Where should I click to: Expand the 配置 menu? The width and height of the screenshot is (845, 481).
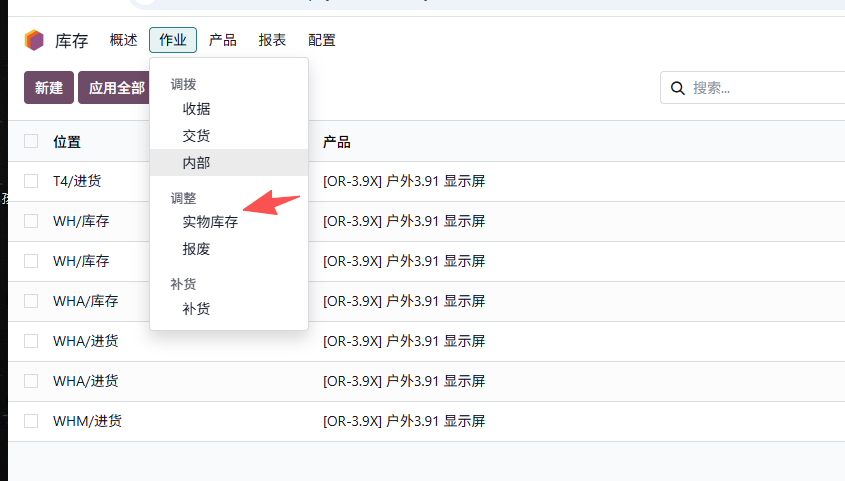322,40
